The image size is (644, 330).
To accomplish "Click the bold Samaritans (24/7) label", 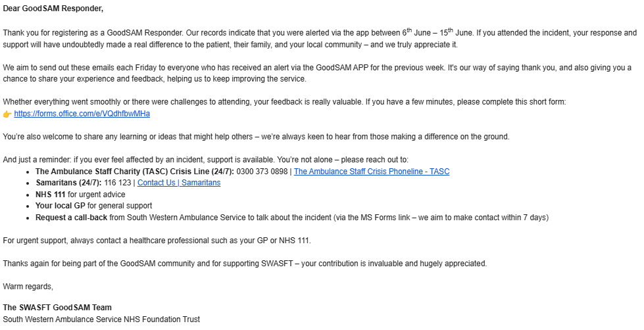I will (x=68, y=183).
